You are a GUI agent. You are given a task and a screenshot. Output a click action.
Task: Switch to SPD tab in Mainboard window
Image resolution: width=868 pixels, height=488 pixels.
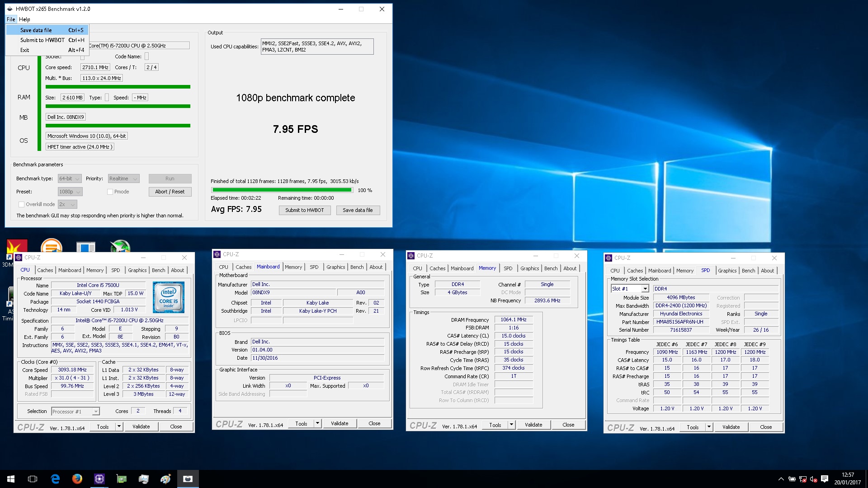click(314, 267)
